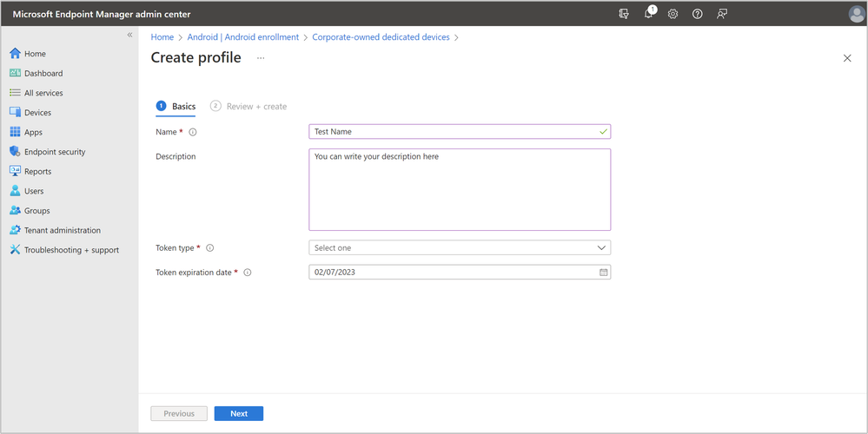The width and height of the screenshot is (868, 434).
Task: Click the help question mark icon
Action: pyautogui.click(x=698, y=15)
